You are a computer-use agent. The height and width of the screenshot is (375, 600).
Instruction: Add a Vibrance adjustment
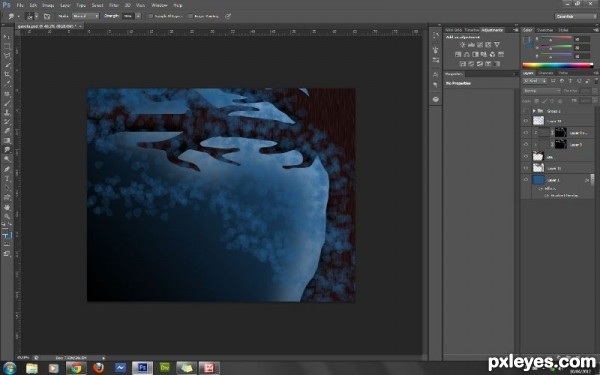tap(497, 45)
